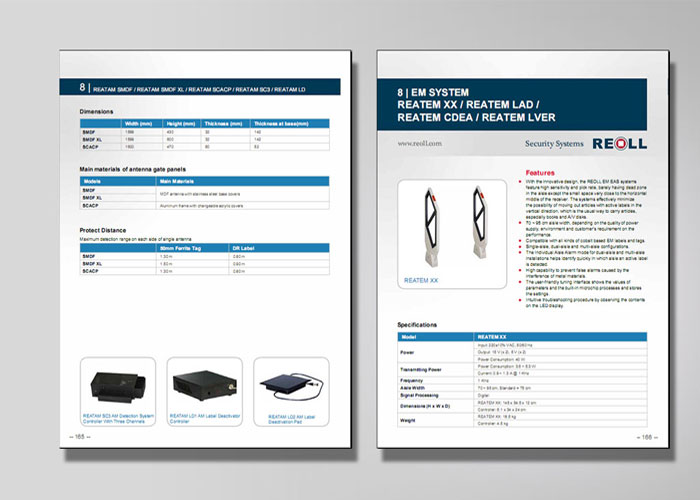Select the 'Power' row label in Specifications
Screen dimensions: 700x500
click(407, 352)
